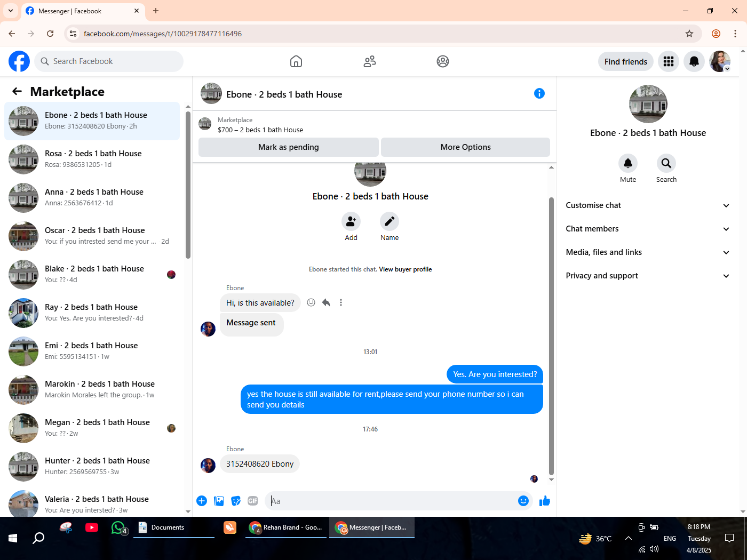Open the Chrome tab search dropdown
This screenshot has width=747, height=560.
[x=11, y=11]
